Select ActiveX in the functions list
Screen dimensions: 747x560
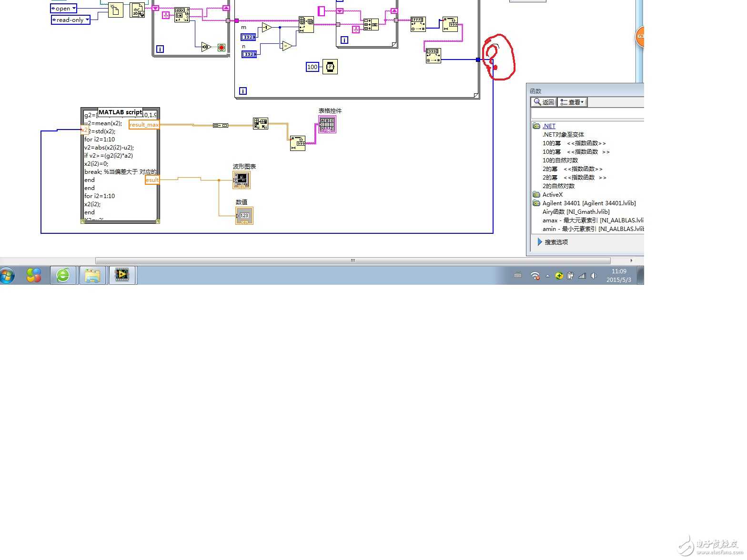point(552,195)
